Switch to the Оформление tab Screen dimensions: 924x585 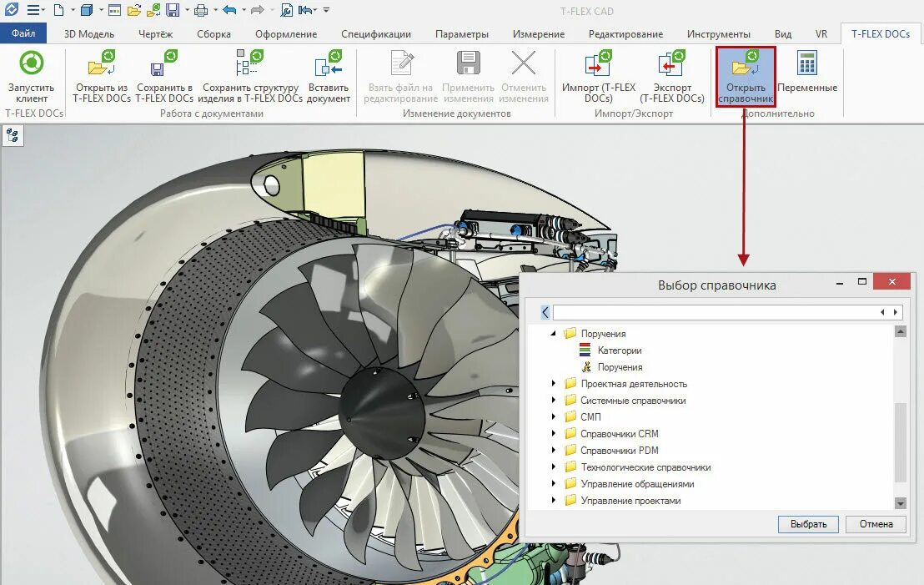click(286, 34)
